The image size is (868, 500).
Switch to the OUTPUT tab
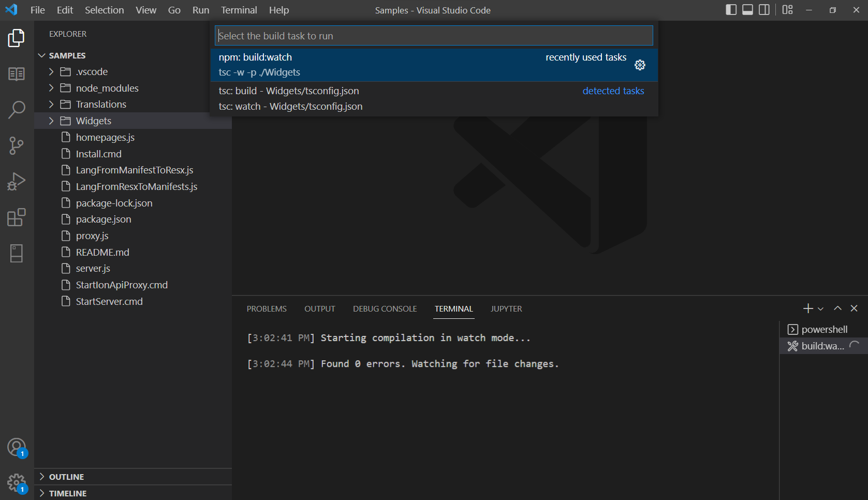pos(320,308)
